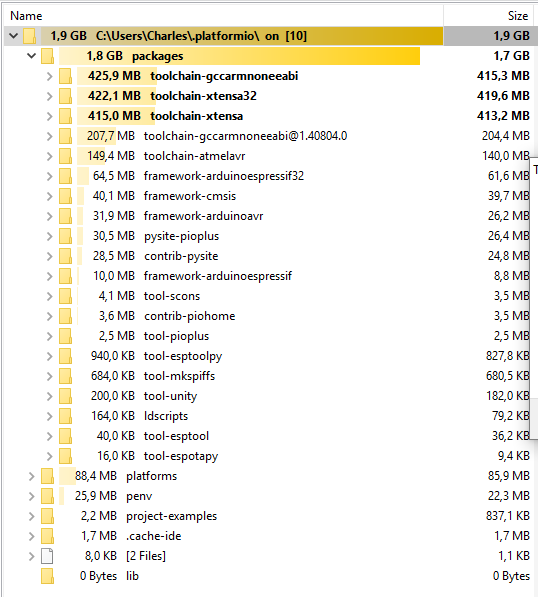Image resolution: width=538 pixels, height=597 pixels.
Task: Expand the contrib-pysite folder
Action: [49, 256]
